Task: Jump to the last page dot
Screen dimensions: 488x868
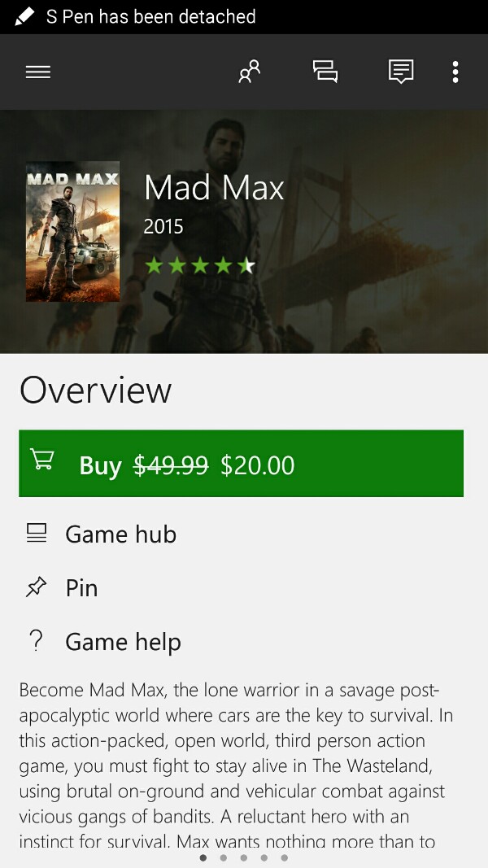Action: coord(284,857)
